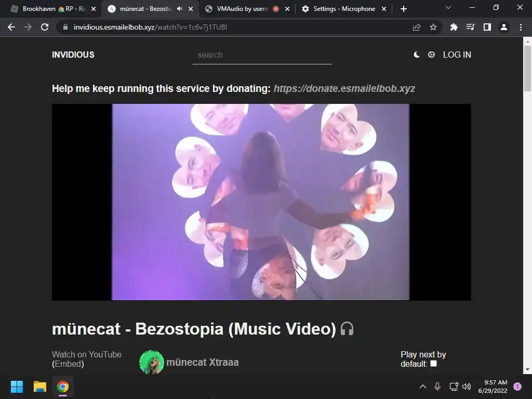Click the page vertical scrollbar thumb
532x399 pixels.
coord(527,68)
